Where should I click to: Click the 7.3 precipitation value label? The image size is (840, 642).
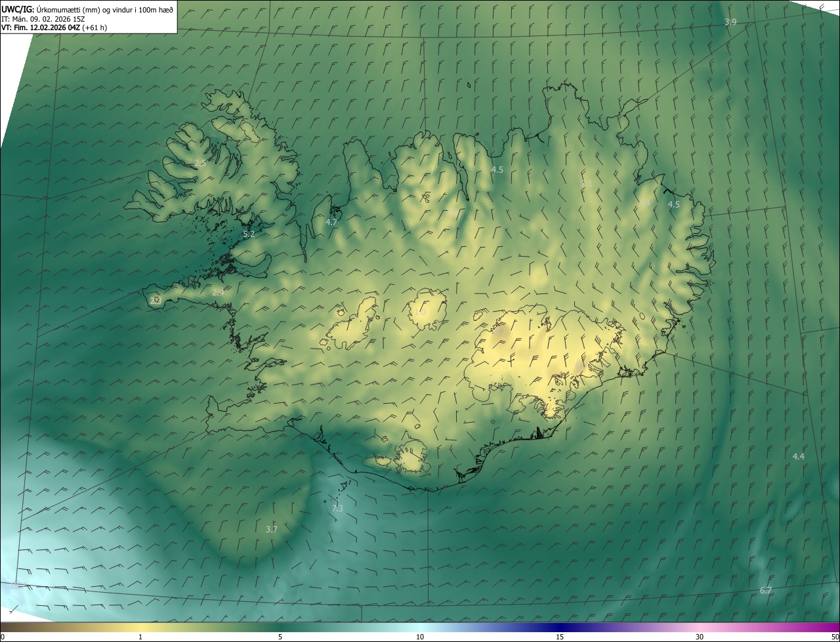tap(337, 509)
